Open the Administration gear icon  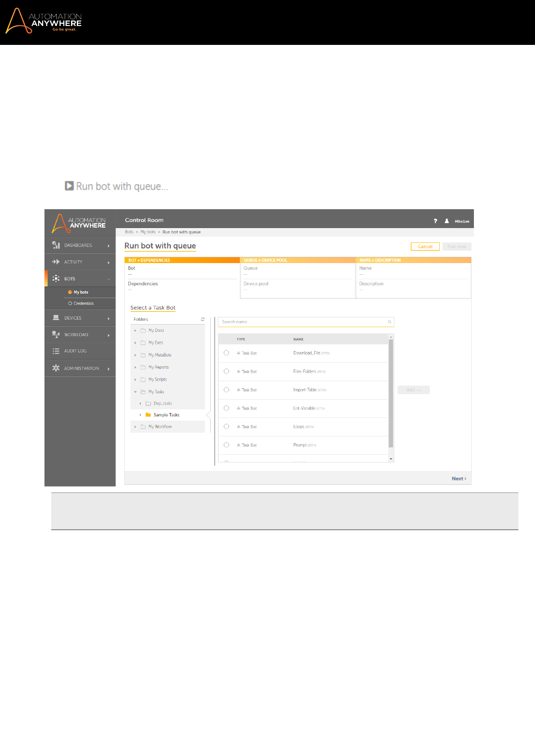pos(56,368)
